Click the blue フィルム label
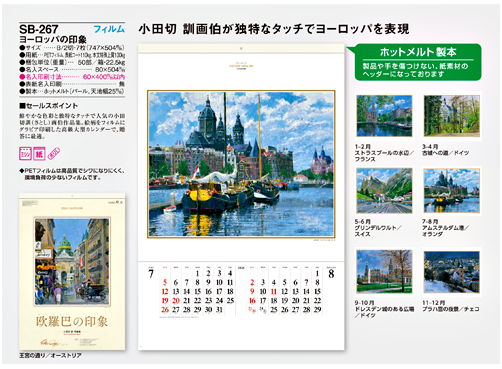The height and width of the screenshot is (369, 502). 109,29
